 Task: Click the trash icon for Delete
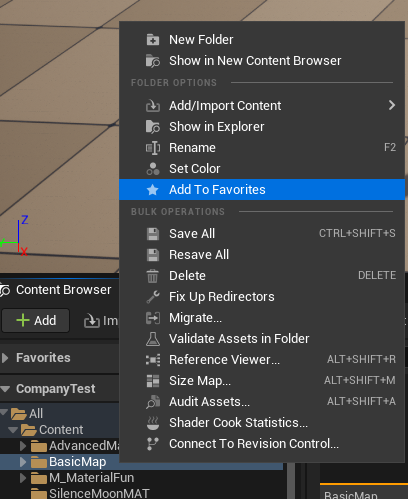[x=153, y=276]
